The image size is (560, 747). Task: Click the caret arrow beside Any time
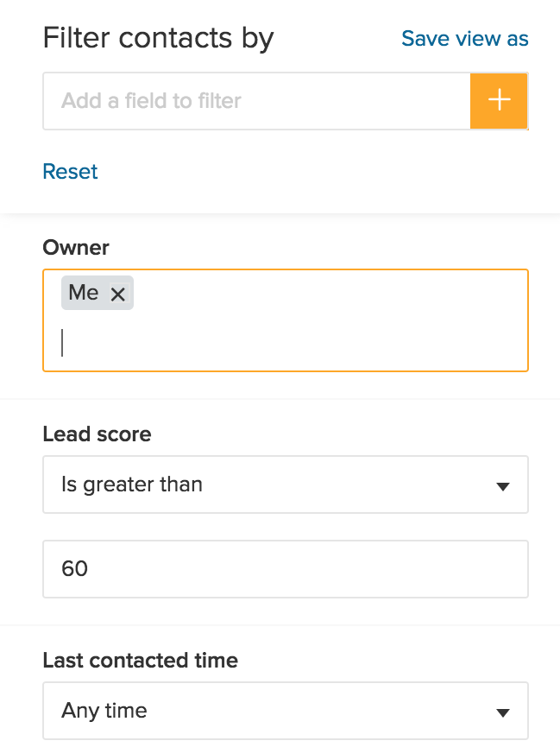(x=503, y=712)
